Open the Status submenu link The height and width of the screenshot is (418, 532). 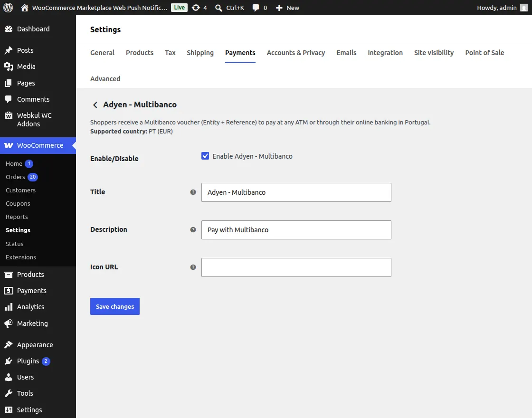pyautogui.click(x=15, y=244)
